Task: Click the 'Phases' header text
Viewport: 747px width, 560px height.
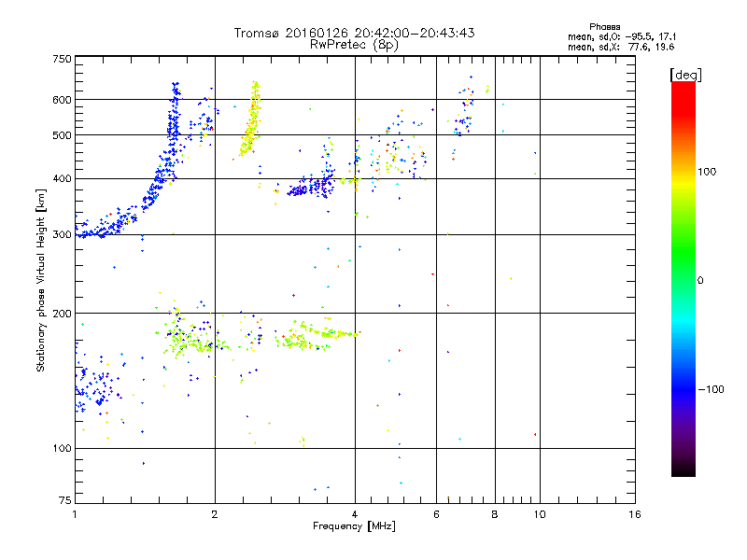Action: click(x=604, y=27)
